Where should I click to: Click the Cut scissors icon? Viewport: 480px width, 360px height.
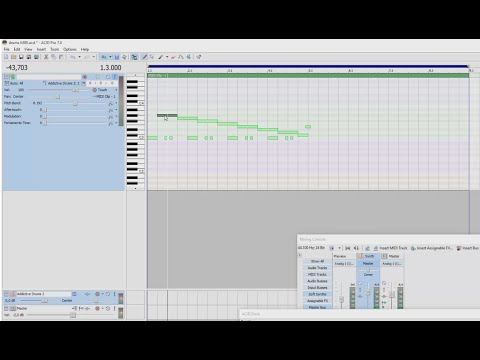(x=46, y=57)
